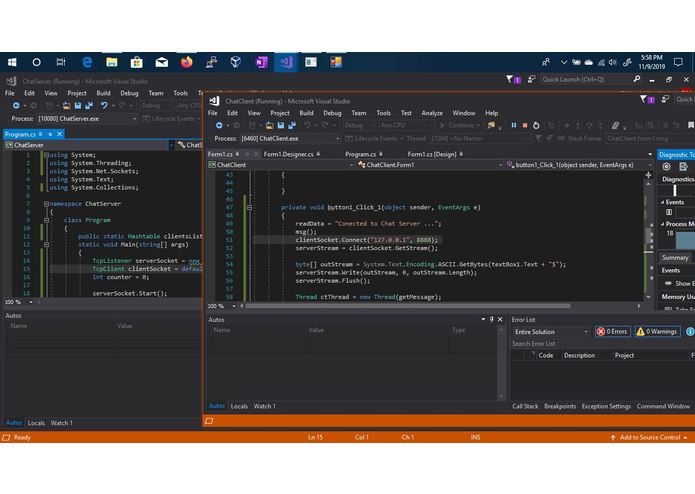The height and width of the screenshot is (494, 695).
Task: Toggle the 0 Errors filter
Action: (x=613, y=331)
